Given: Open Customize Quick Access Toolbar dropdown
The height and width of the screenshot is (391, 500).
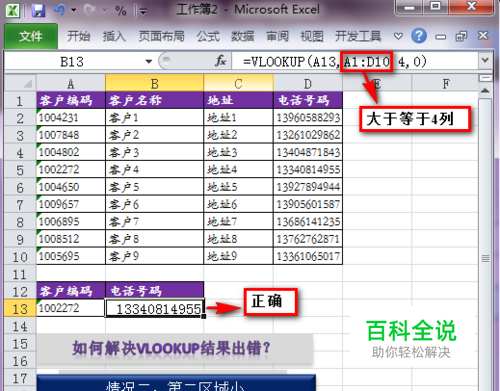Looking at the screenshot, I should coord(143,12).
